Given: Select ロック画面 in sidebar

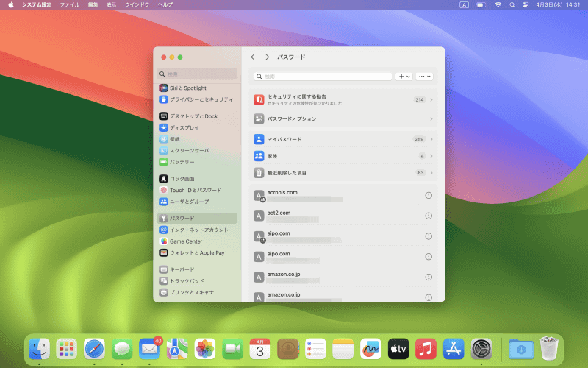Looking at the screenshot, I should pos(197,179).
